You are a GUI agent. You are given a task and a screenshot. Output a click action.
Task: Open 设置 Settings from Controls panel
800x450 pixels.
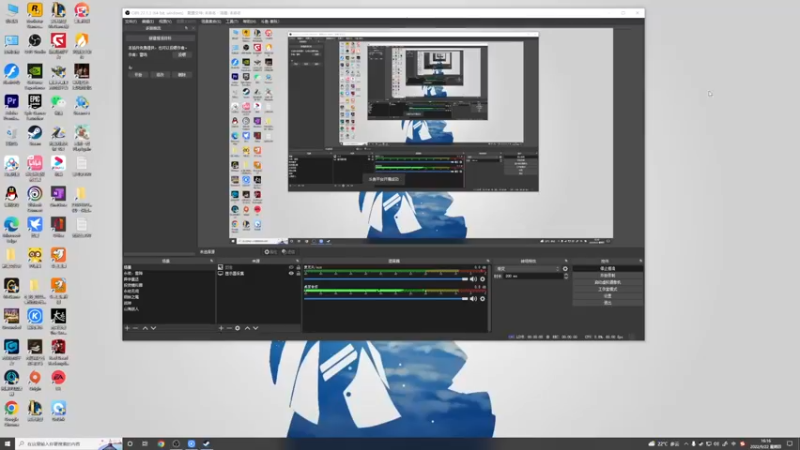point(607,296)
